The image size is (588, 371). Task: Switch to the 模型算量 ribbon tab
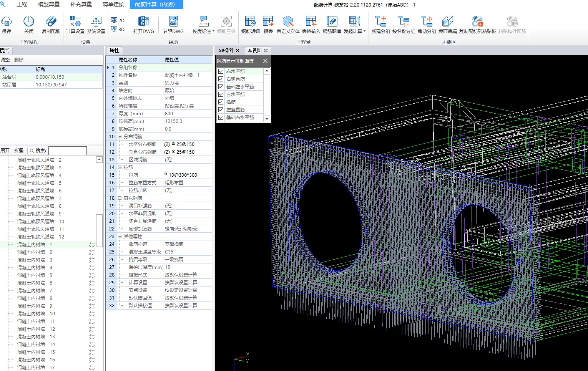pyautogui.click(x=49, y=4)
